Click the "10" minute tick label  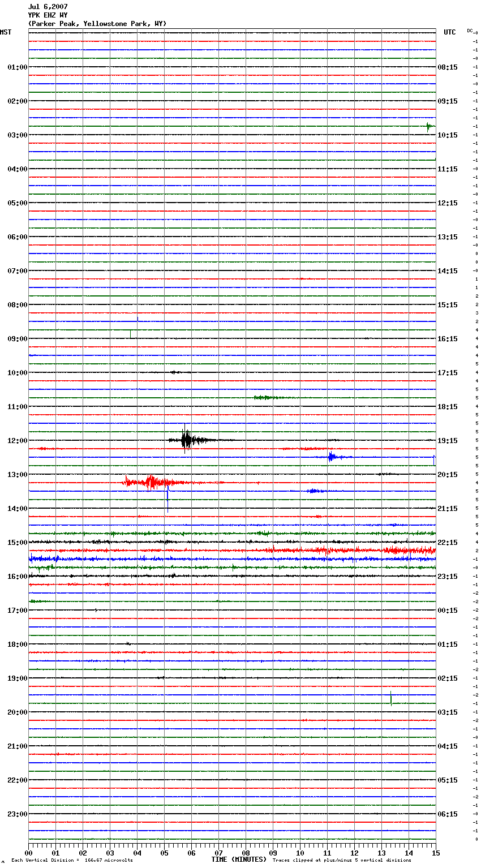click(300, 853)
